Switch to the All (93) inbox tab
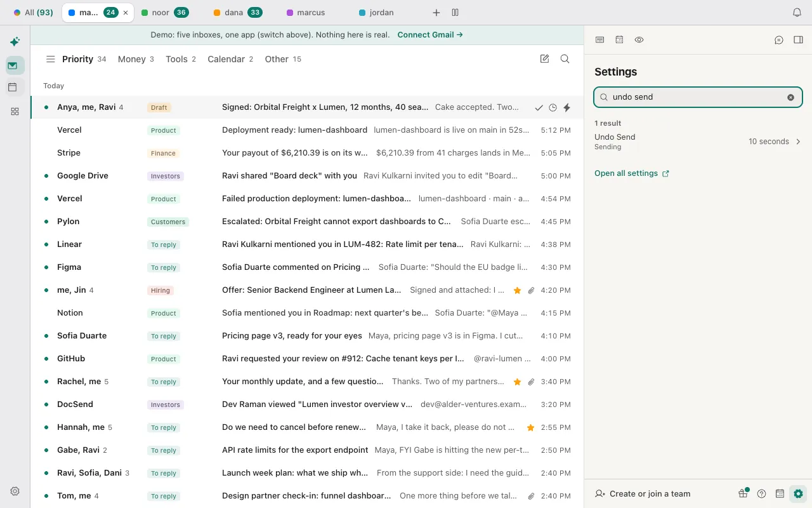The width and height of the screenshot is (812, 508). [34, 13]
